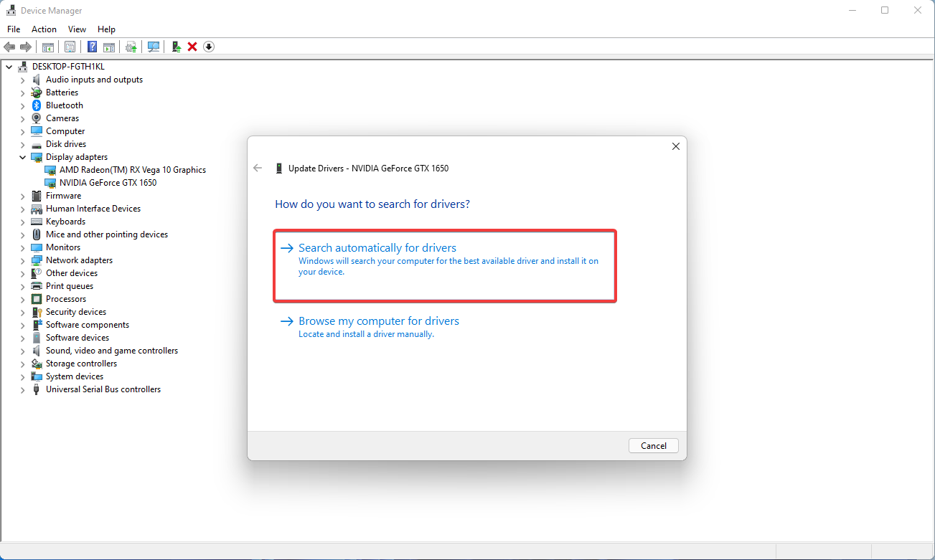Choose Browse my computer for drivers
This screenshot has height=560, width=935.
pyautogui.click(x=370, y=327)
